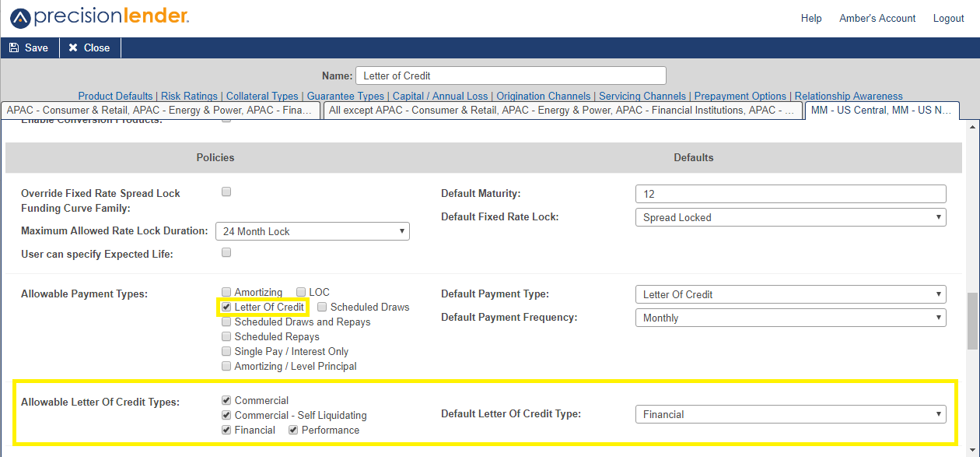This screenshot has width=980, height=457.
Task: Click the vertical scrollbar thumb
Action: coord(972,321)
